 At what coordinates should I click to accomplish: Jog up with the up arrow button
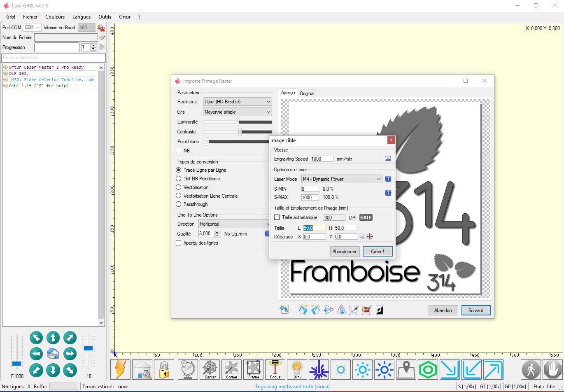(x=53, y=338)
